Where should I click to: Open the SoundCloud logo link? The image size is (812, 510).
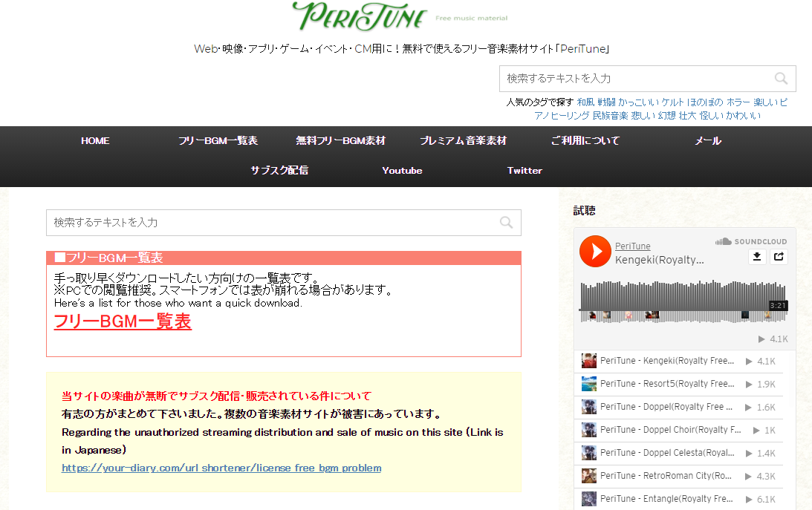click(751, 241)
